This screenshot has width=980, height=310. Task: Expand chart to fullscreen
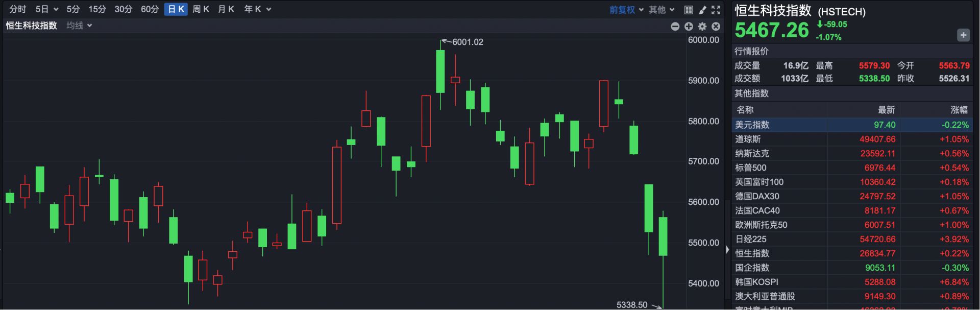(x=716, y=10)
